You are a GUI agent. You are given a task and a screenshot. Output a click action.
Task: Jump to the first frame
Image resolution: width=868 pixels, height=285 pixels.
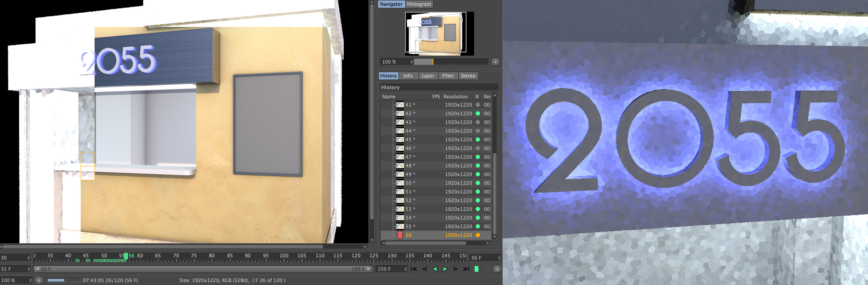tap(414, 269)
